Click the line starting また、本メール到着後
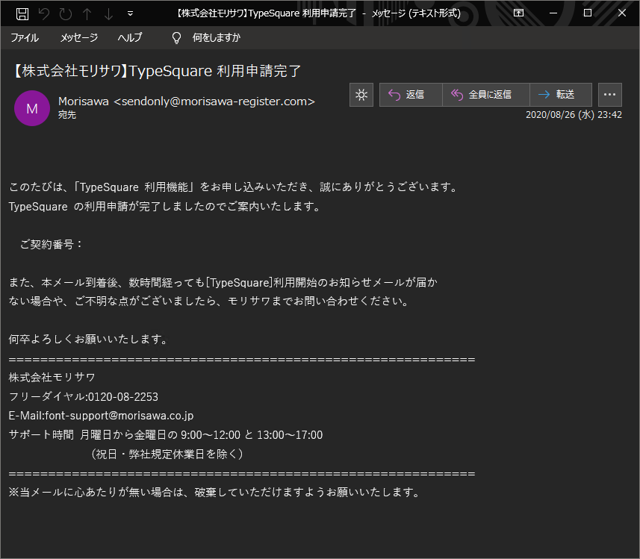 [223, 282]
